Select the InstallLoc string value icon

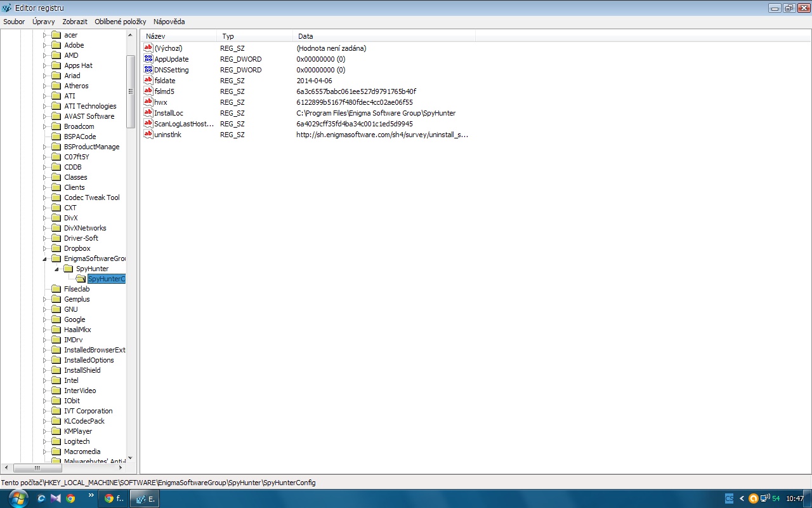[148, 113]
